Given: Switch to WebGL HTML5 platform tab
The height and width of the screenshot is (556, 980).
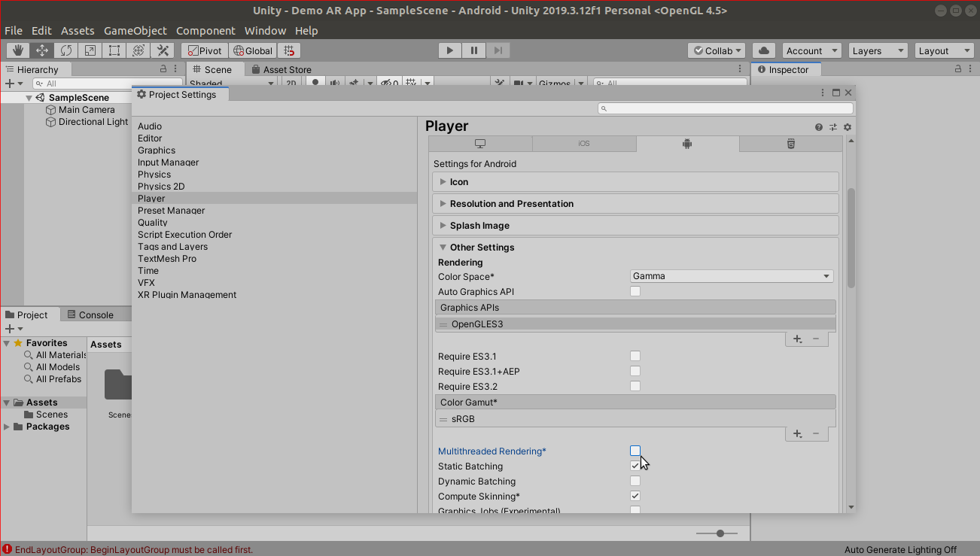Looking at the screenshot, I should coord(791,144).
